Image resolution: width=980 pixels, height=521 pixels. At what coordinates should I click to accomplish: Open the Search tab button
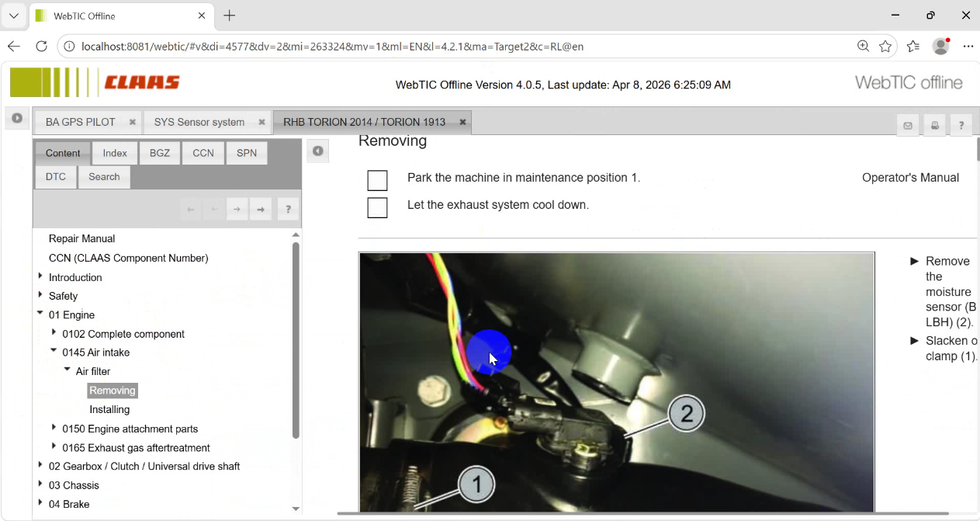click(104, 177)
